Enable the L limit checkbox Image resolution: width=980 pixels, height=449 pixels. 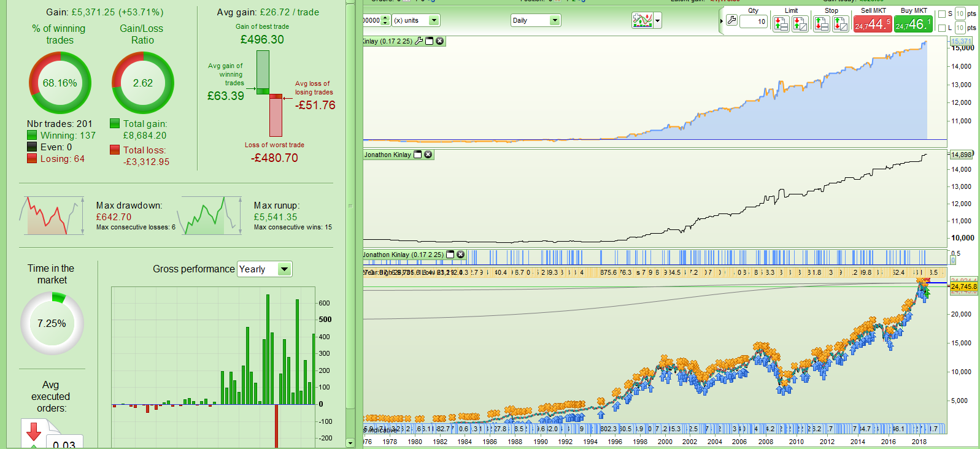(942, 28)
